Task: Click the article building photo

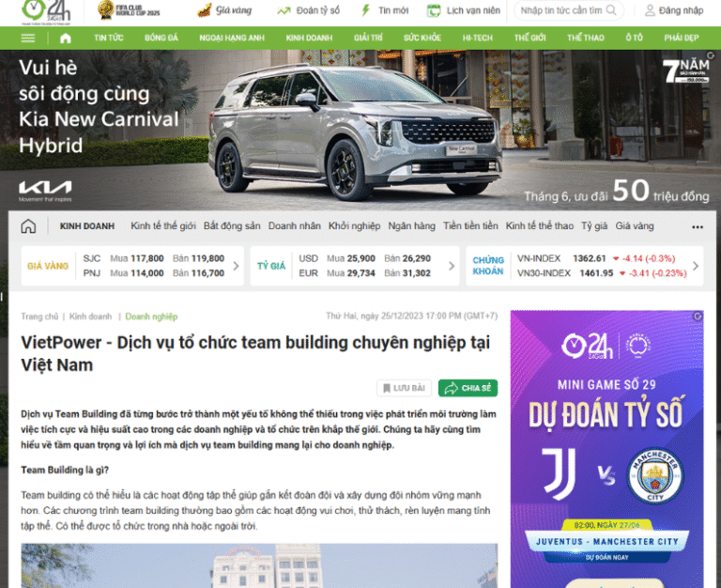Action: point(259,565)
